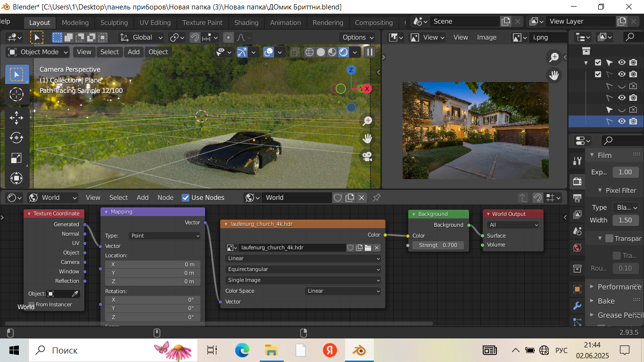Viewport: 644px width, 362px height.
Task: Switch to the Shading workspace tab
Action: pyautogui.click(x=246, y=23)
